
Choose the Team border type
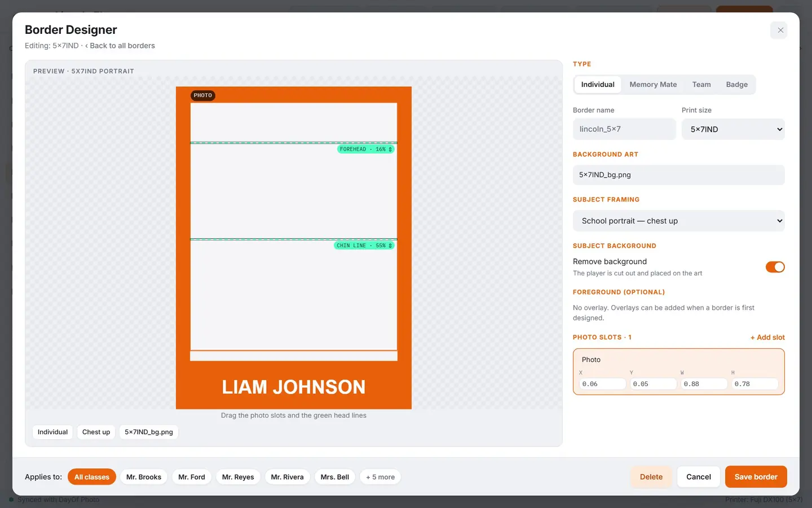701,85
